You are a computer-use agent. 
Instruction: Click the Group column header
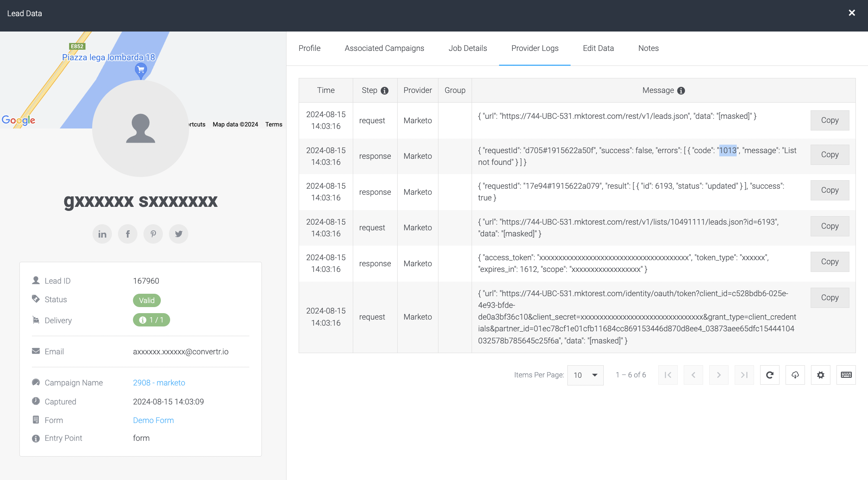(x=455, y=90)
